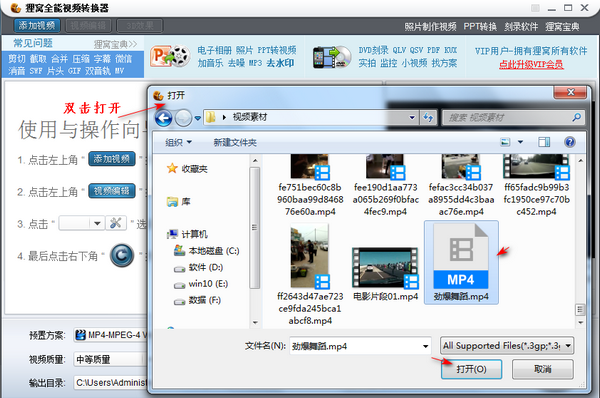Viewport: 600px width, 398px height.
Task: Open PPT转换 in the top menu
Action: pos(480,26)
